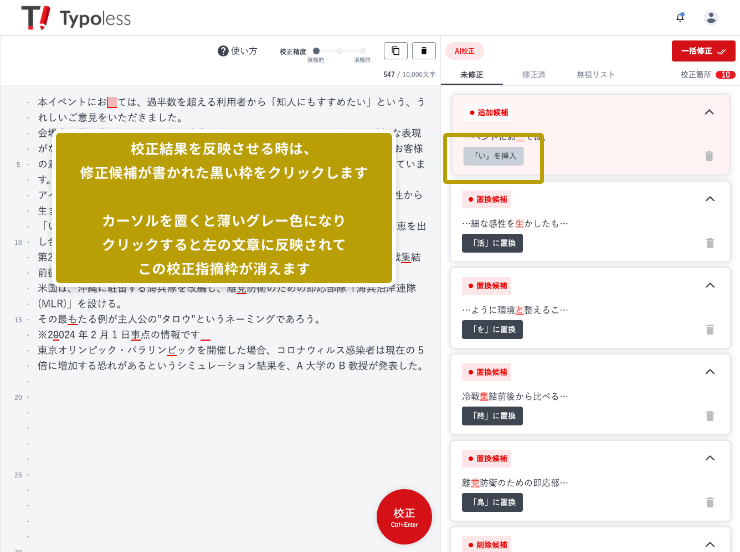Click the 一括修正 button

coord(703,51)
